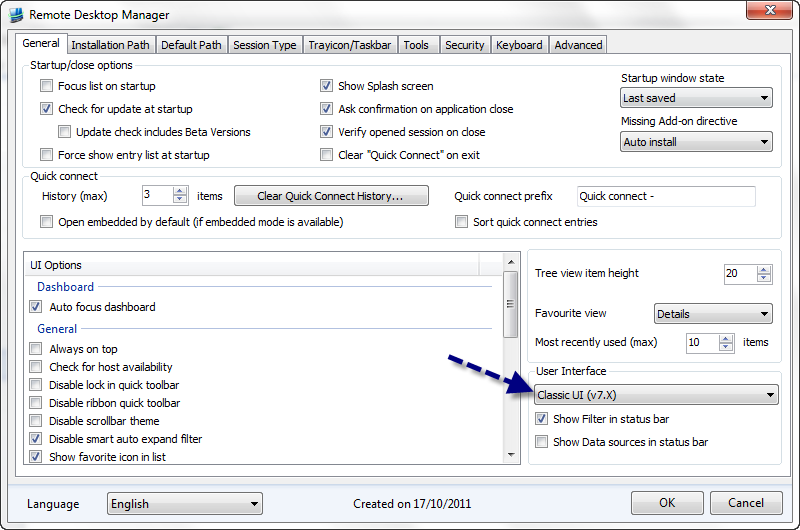Viewport: 800px width, 530px height.
Task: Open the Favourite view Details dropdown
Action: [x=713, y=314]
